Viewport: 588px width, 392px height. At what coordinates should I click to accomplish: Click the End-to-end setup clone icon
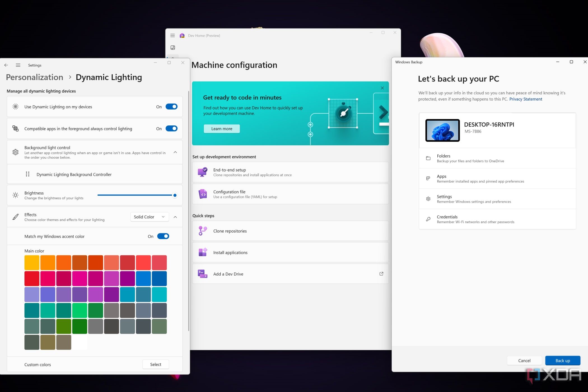202,171
